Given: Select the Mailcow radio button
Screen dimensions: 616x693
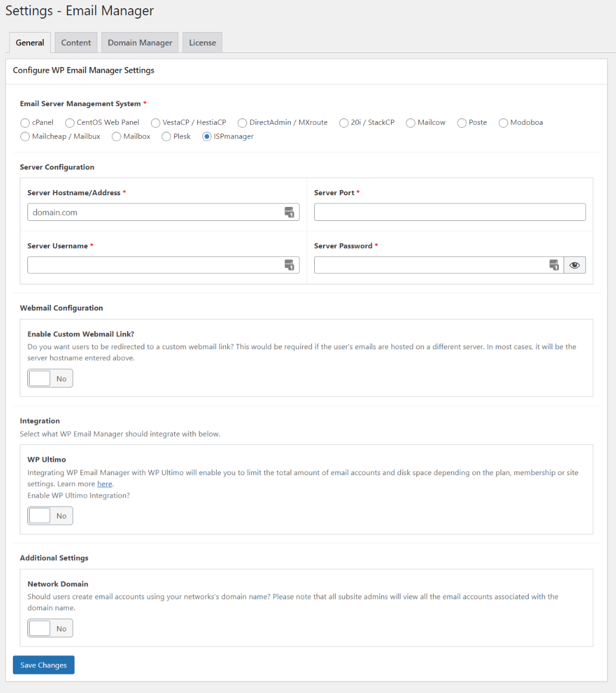Looking at the screenshot, I should [x=410, y=123].
